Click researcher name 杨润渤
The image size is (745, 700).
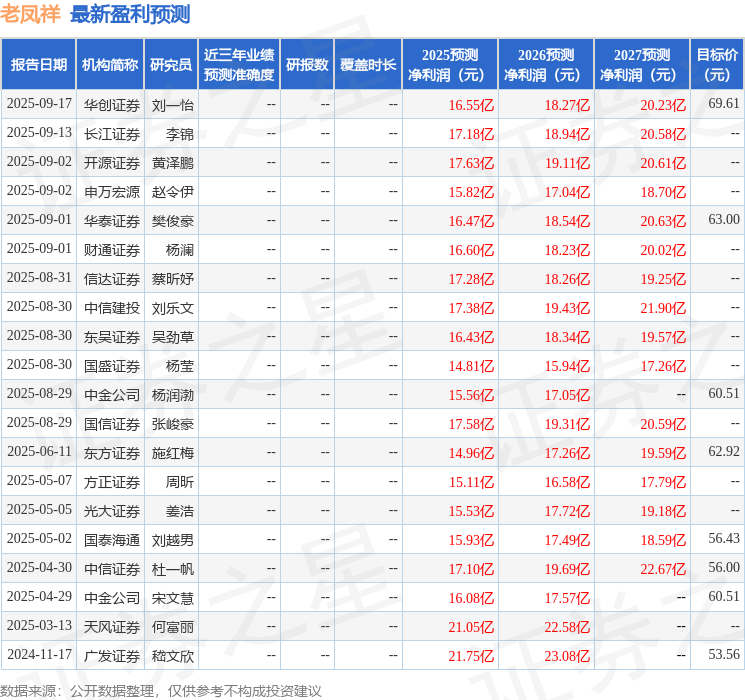pos(172,395)
